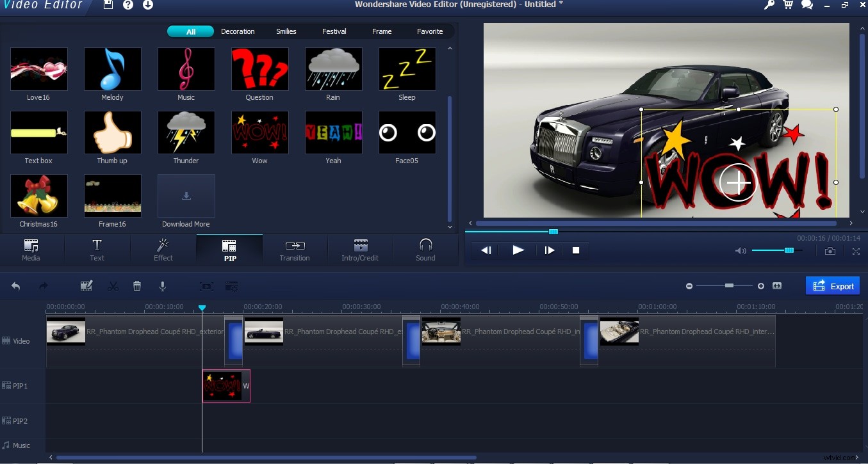Switch to the Smilies category tab
868x464 pixels.
(286, 31)
